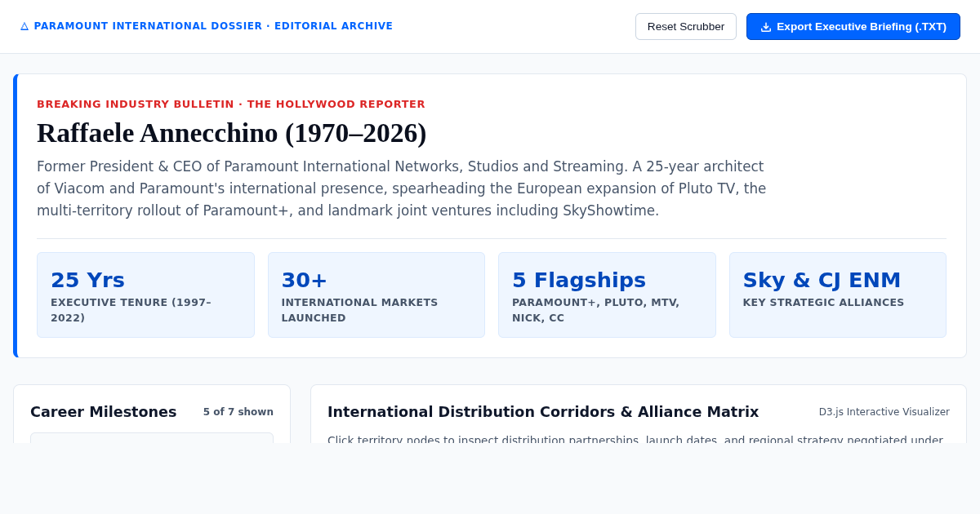Click the triangle logo beside Paramount International Dossier

[24, 26]
